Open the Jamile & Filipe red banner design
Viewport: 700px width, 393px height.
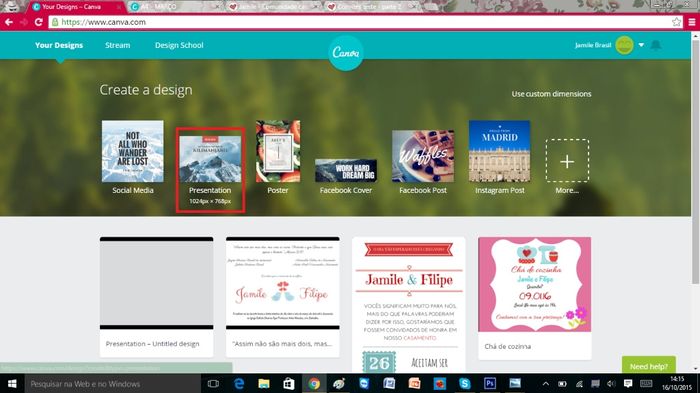(x=408, y=305)
